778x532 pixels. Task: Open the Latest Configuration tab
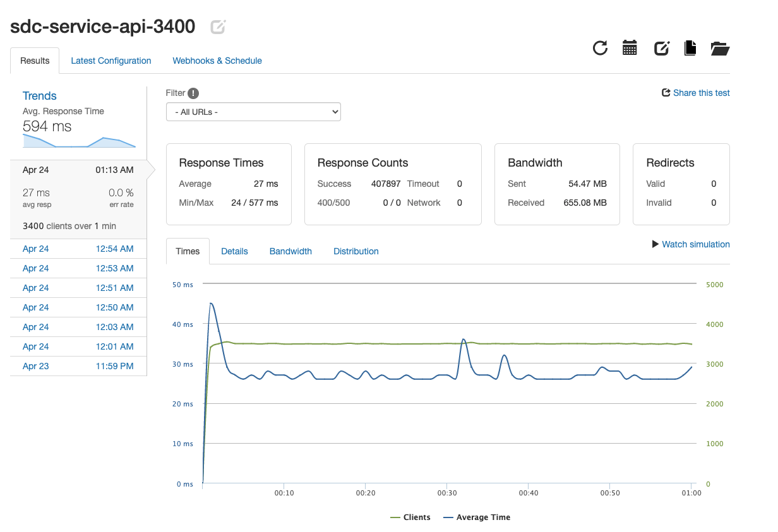[x=111, y=61]
